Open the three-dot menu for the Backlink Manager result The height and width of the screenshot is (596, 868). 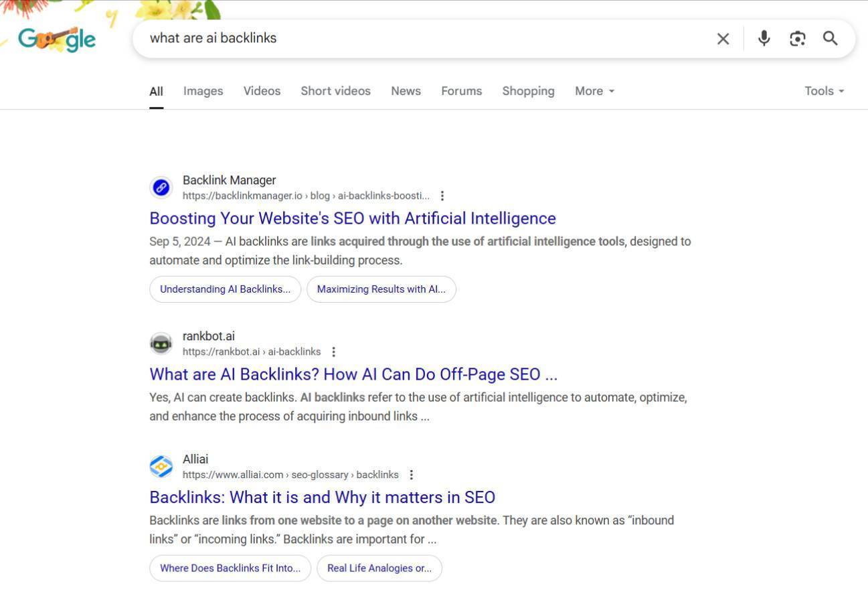tap(442, 196)
